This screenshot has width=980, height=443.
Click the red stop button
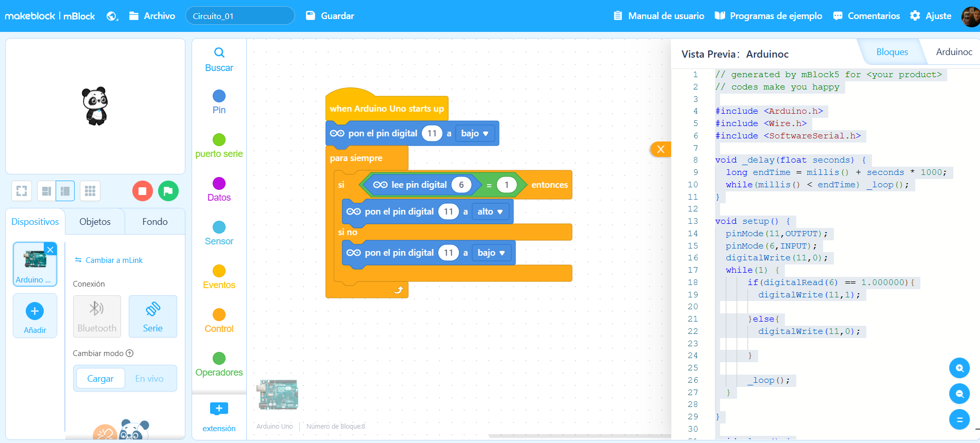143,191
